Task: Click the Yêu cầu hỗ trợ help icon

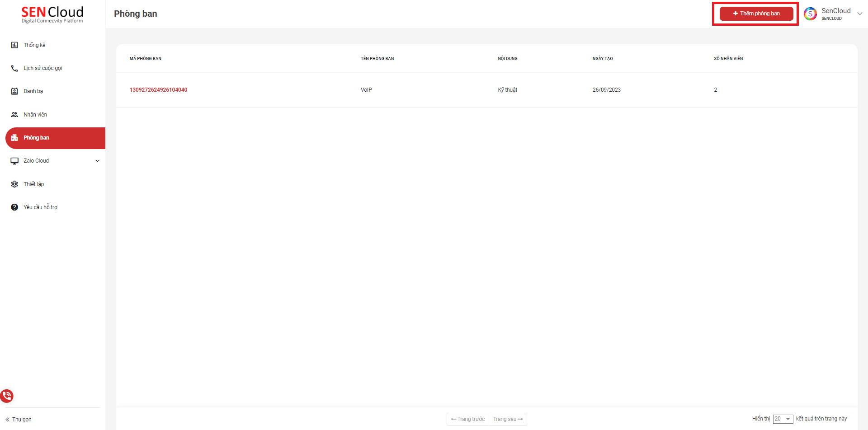Action: pos(14,207)
